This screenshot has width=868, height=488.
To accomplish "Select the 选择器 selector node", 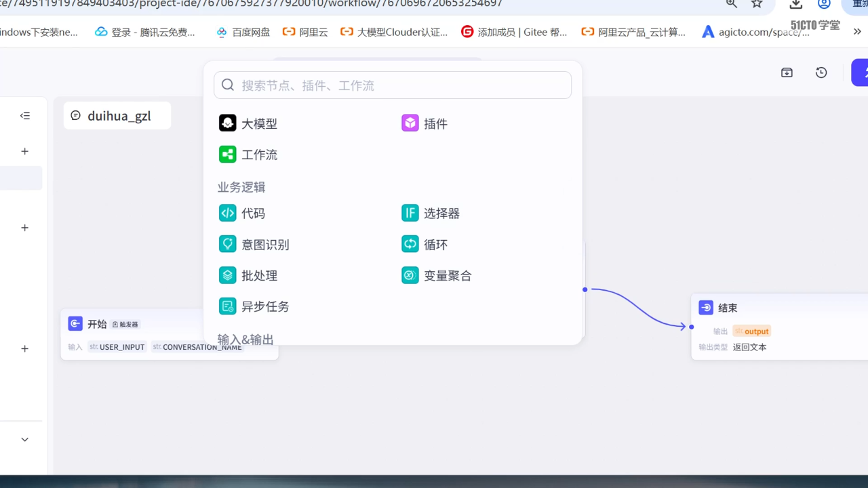I will pyautogui.click(x=431, y=213).
